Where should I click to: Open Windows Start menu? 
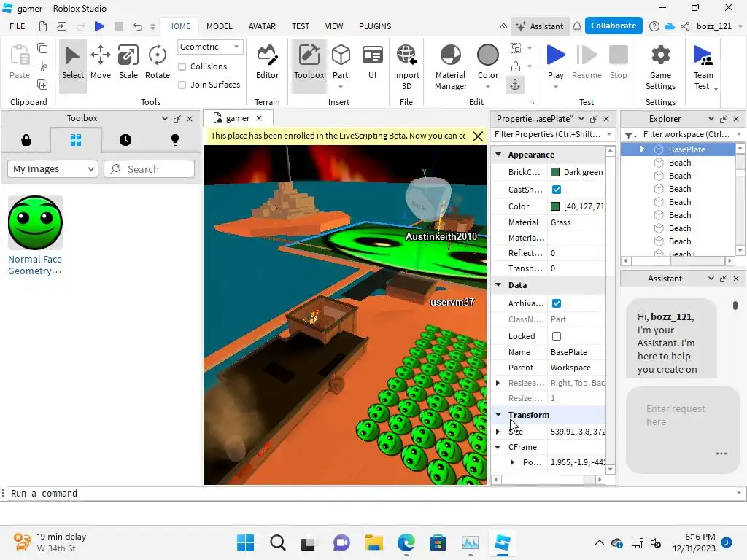[245, 542]
